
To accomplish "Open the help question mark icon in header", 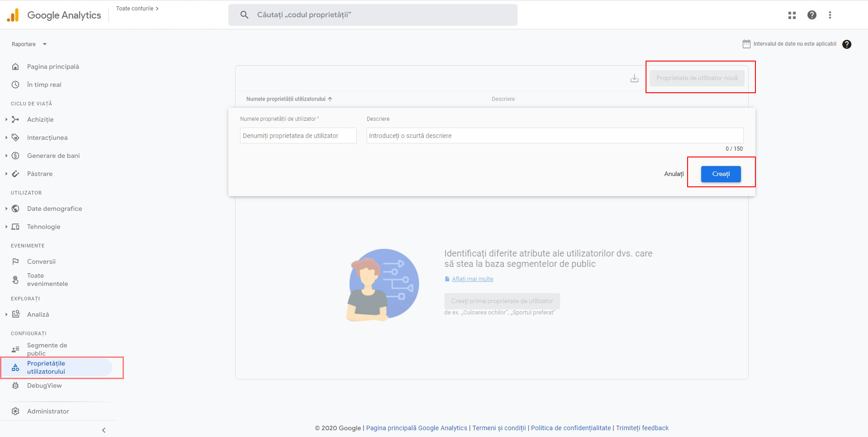I will point(811,15).
